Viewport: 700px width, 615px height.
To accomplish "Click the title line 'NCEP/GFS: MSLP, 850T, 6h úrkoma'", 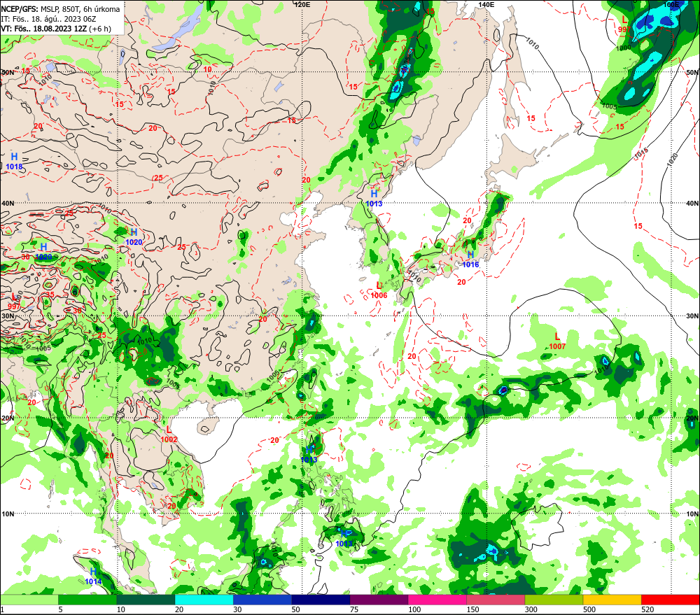I will (60, 9).
